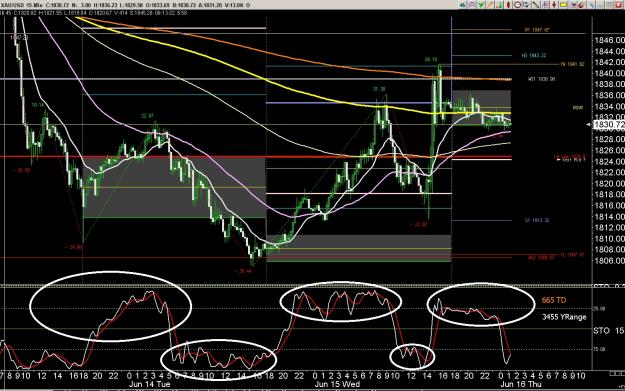
Task: Click the red down-arrow toolbar icon
Action: pos(554,5)
